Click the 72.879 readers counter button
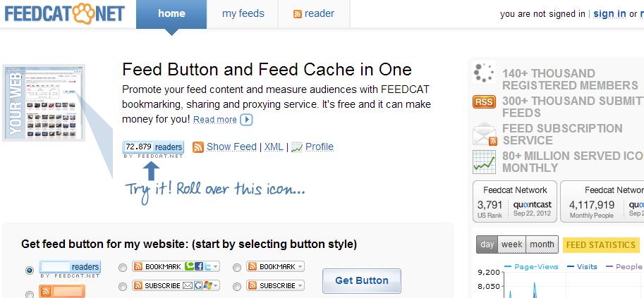This screenshot has width=644, height=298. click(x=153, y=147)
